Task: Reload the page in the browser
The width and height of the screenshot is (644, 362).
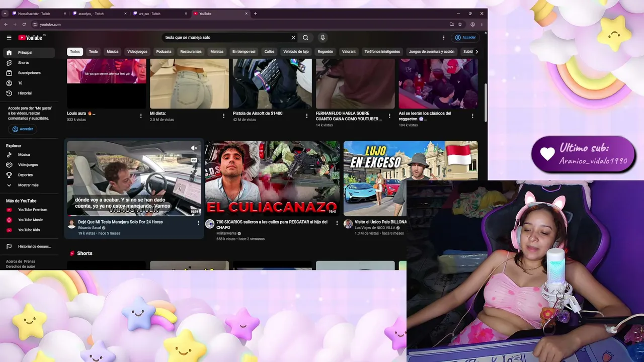Action: coord(24,24)
